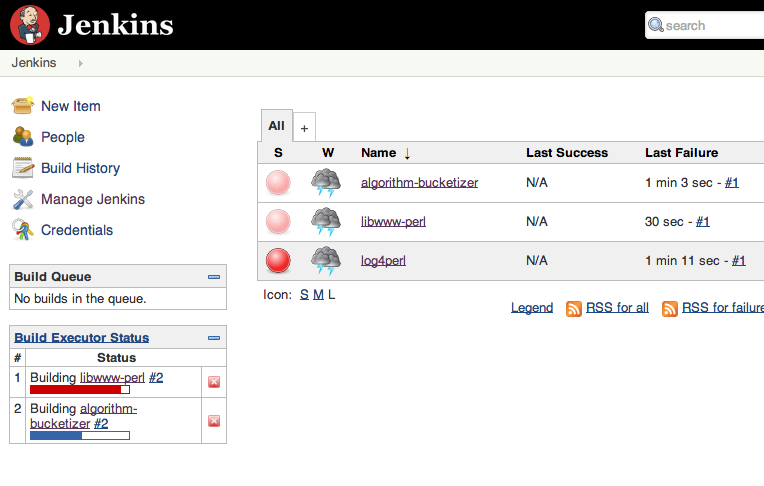Open the People link
Screen dimensions: 764x486
click(63, 137)
